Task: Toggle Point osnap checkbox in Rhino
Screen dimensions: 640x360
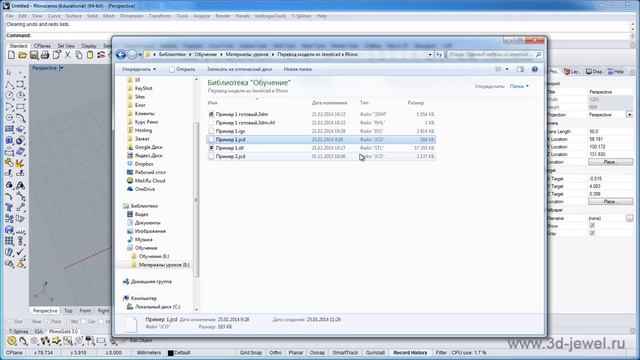Action: (47, 322)
